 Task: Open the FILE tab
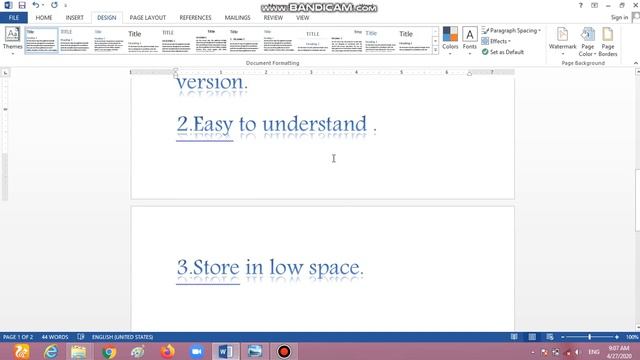pos(13,18)
